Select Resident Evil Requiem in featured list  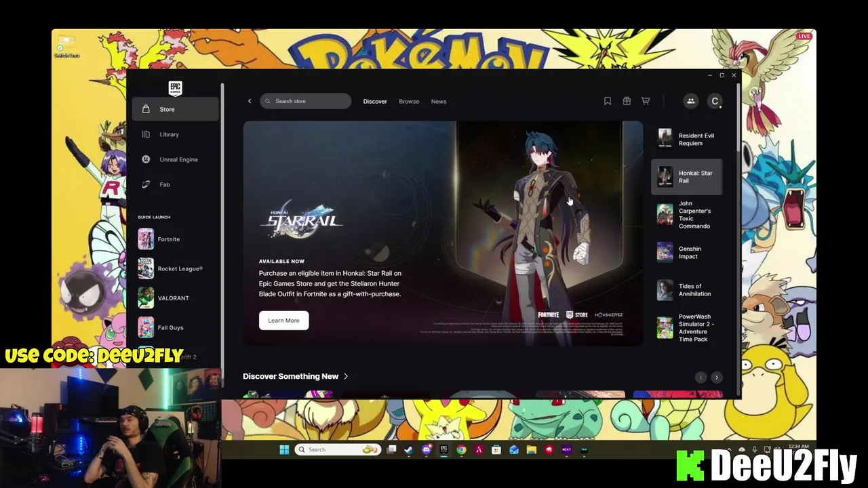point(686,139)
